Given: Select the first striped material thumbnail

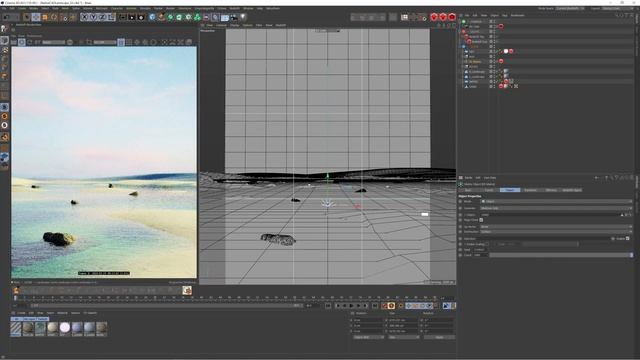Looking at the screenshot, I should (x=16, y=328).
